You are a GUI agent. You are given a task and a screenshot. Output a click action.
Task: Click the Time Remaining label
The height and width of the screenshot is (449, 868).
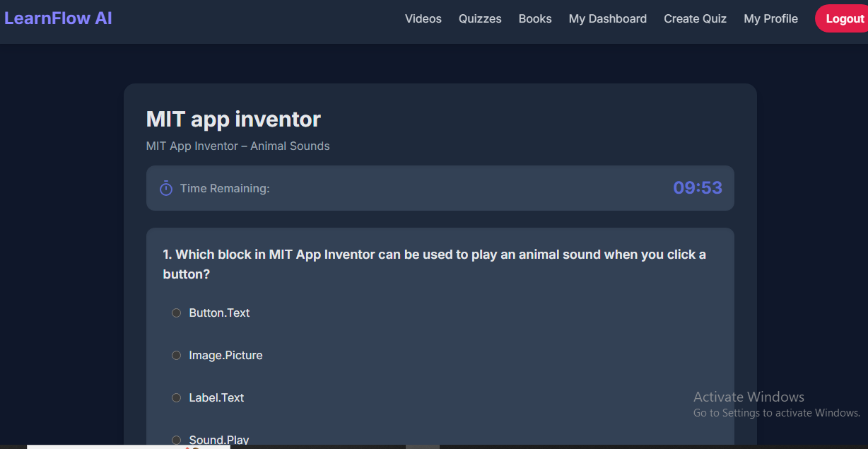225,189
